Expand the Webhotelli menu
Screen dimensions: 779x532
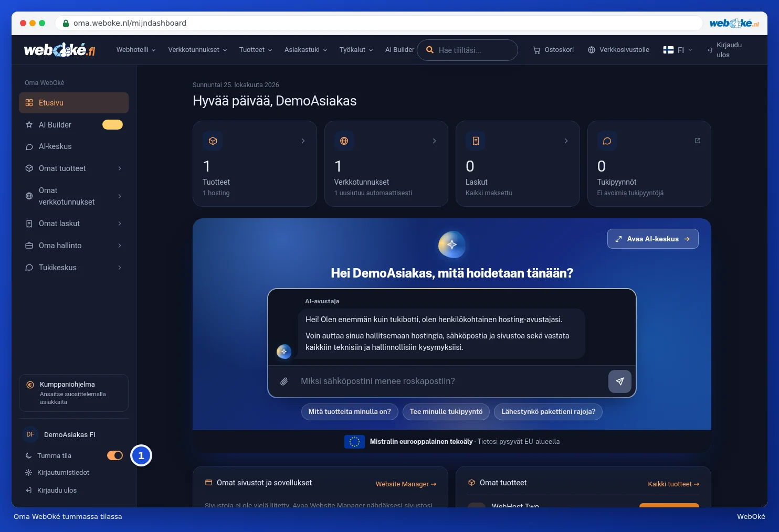(136, 50)
